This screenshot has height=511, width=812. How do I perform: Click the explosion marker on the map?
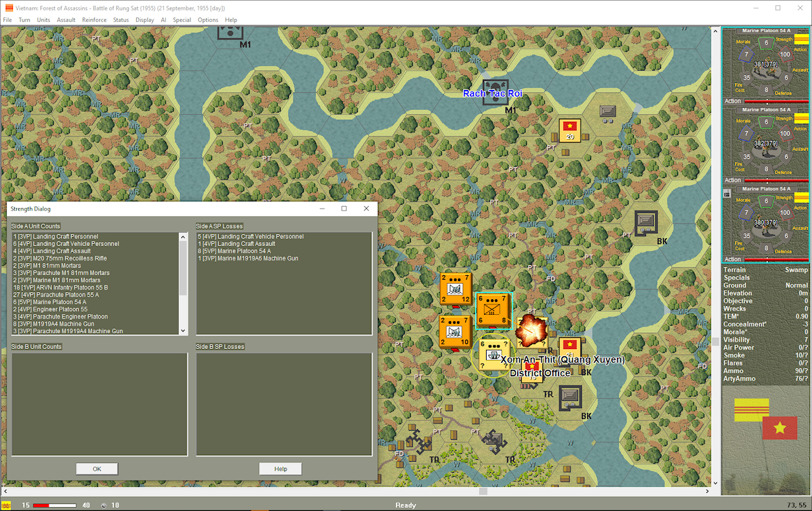pos(531,330)
